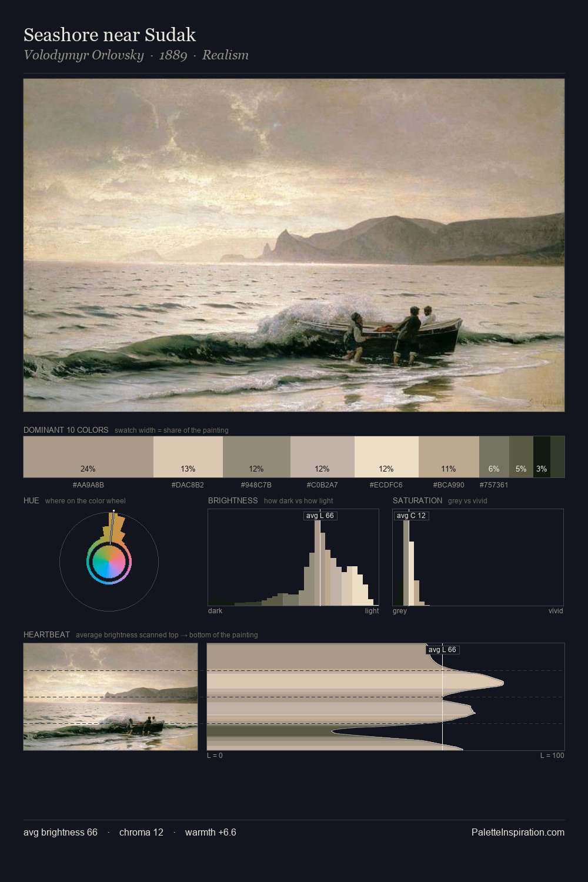The image size is (588, 882).
Task: Choose the #C0B2A7 12% swatch
Action: (x=322, y=457)
